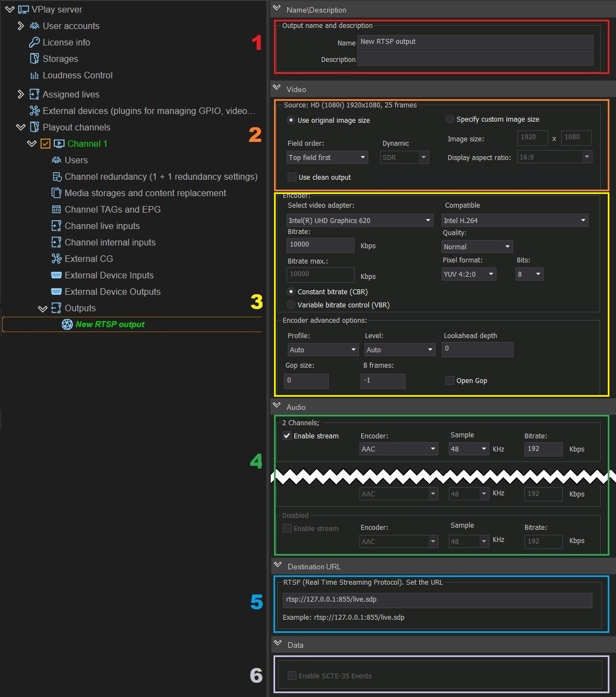The height and width of the screenshot is (697, 616).
Task: Open the Profile dropdown
Action: [x=323, y=350]
